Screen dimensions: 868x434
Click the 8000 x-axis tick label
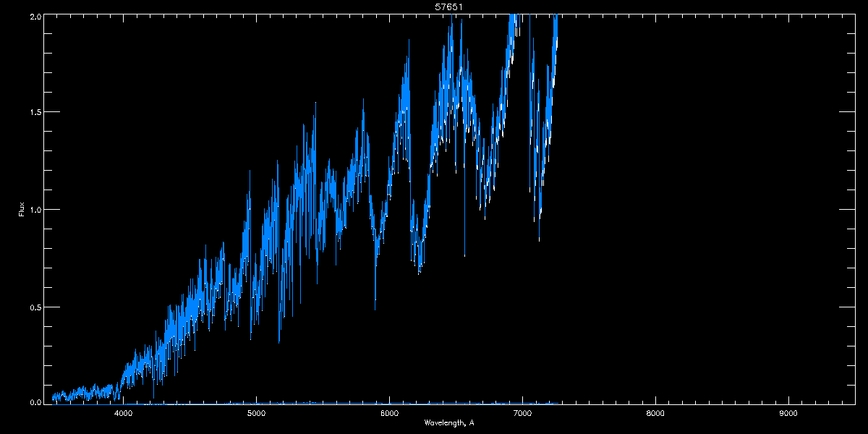coord(655,413)
